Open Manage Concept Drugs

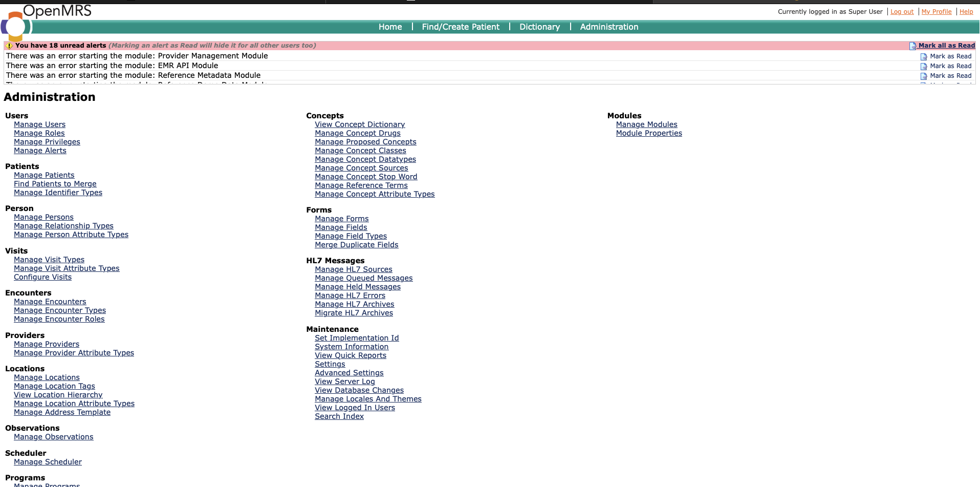[358, 133]
